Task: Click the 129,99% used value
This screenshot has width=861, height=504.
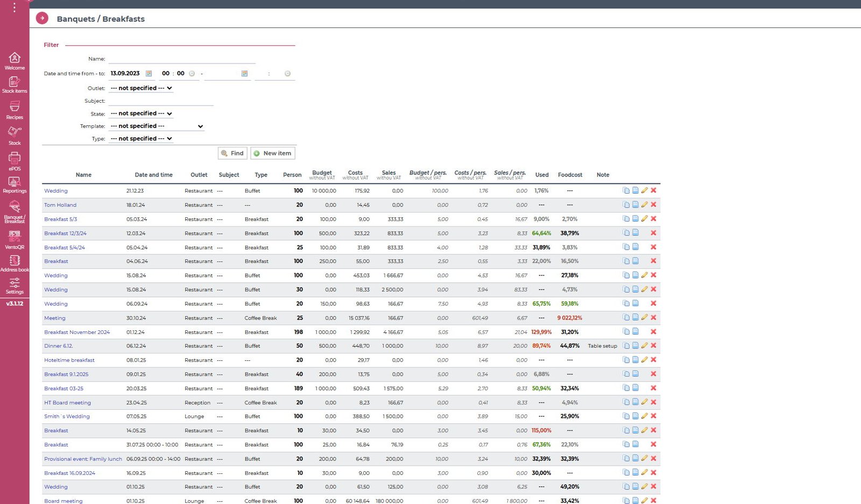Action: [x=541, y=332]
